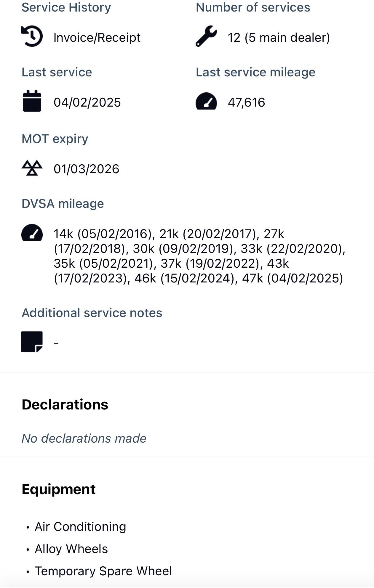
Task: Click the Declarations heading
Action: click(x=65, y=404)
